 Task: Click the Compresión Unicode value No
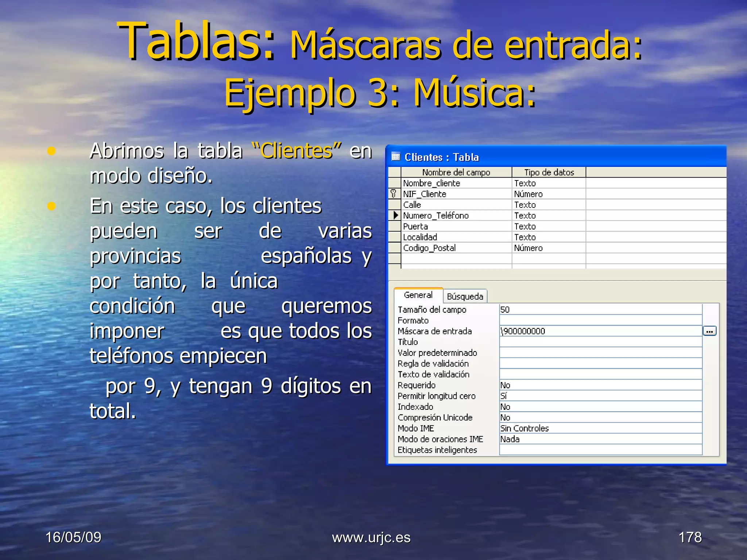(601, 417)
